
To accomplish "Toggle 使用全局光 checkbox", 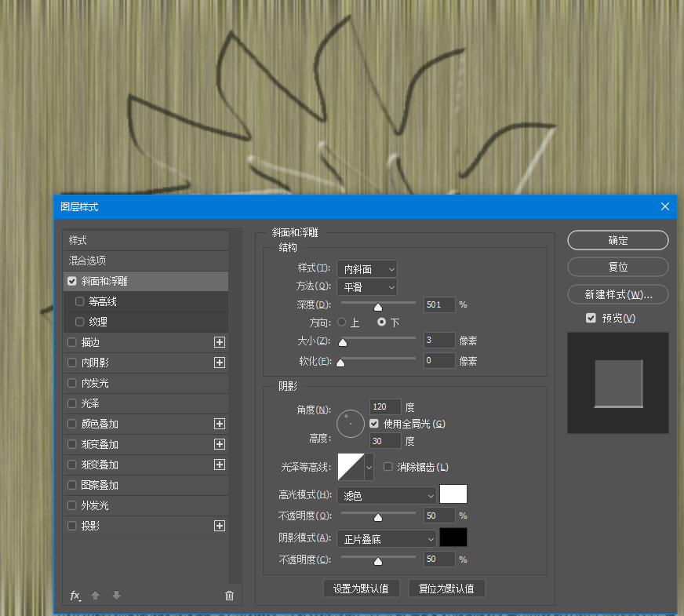I will [x=374, y=424].
